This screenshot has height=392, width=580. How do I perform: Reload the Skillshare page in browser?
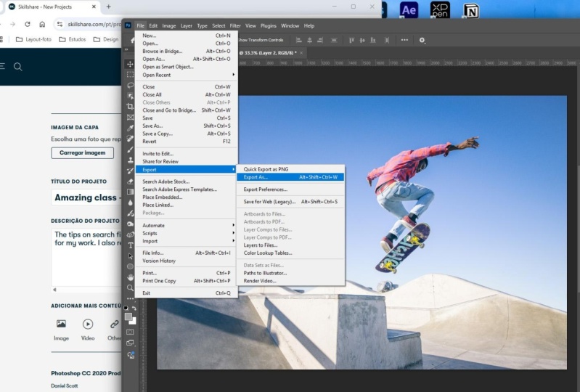tap(28, 24)
